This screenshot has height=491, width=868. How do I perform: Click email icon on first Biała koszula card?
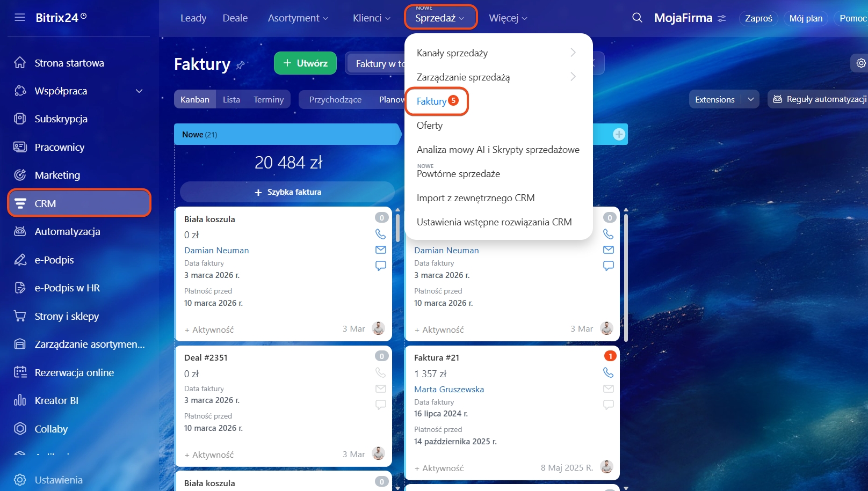(x=380, y=250)
